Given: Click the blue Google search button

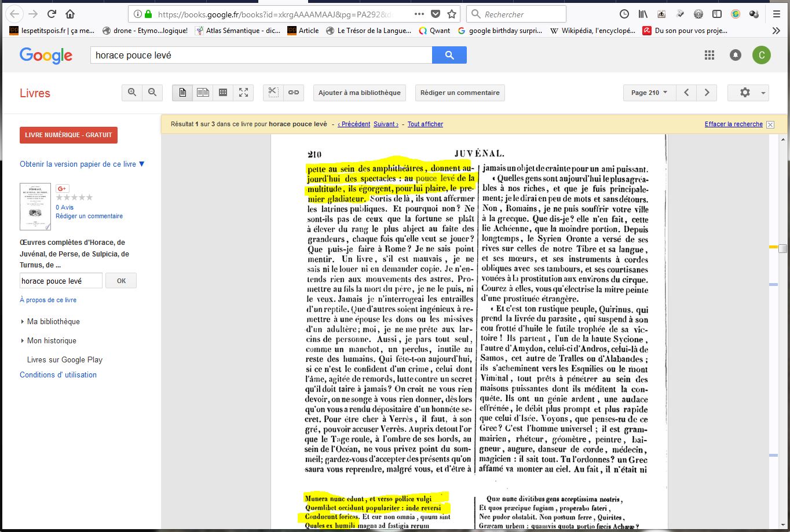Looking at the screenshot, I should tap(449, 55).
